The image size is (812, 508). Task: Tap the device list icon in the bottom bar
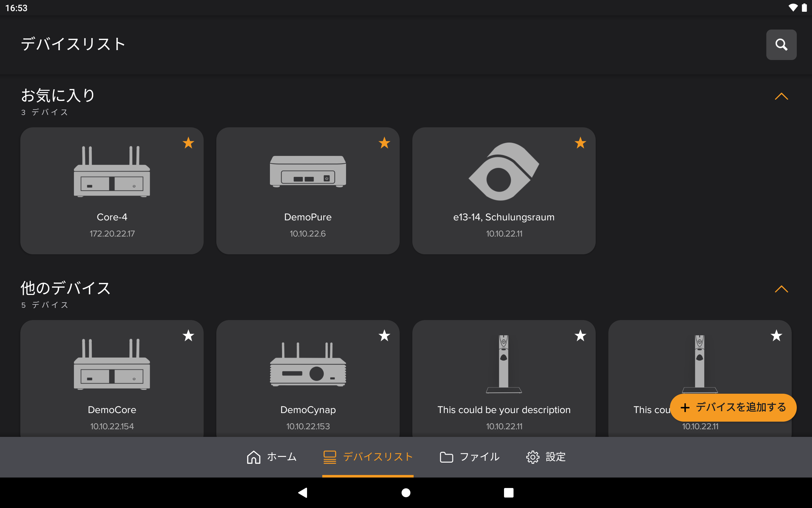click(330, 457)
